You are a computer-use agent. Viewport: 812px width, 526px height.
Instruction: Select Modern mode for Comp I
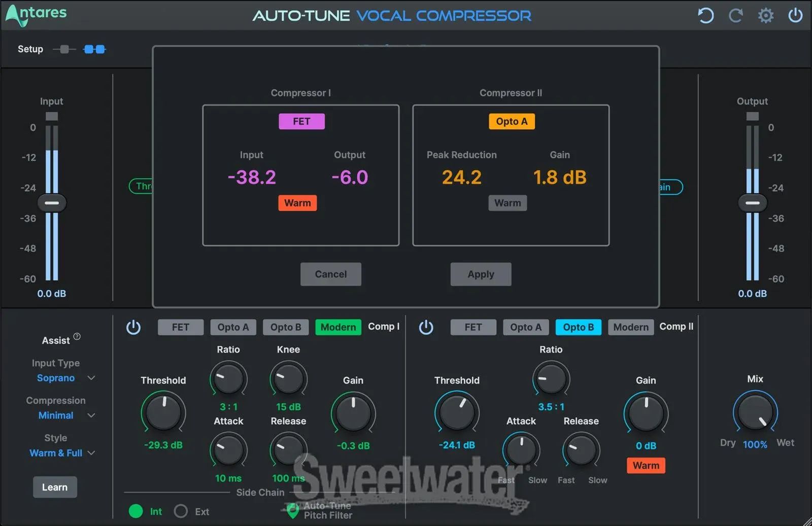[x=338, y=327]
